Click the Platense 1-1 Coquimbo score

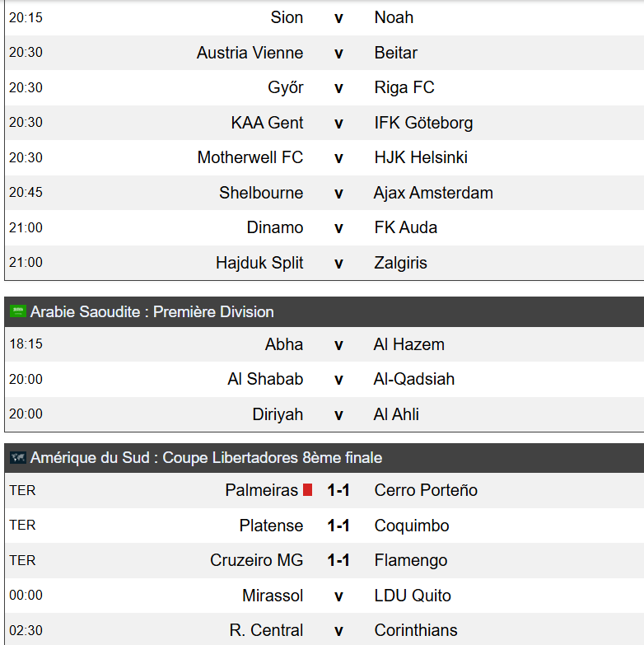338,526
